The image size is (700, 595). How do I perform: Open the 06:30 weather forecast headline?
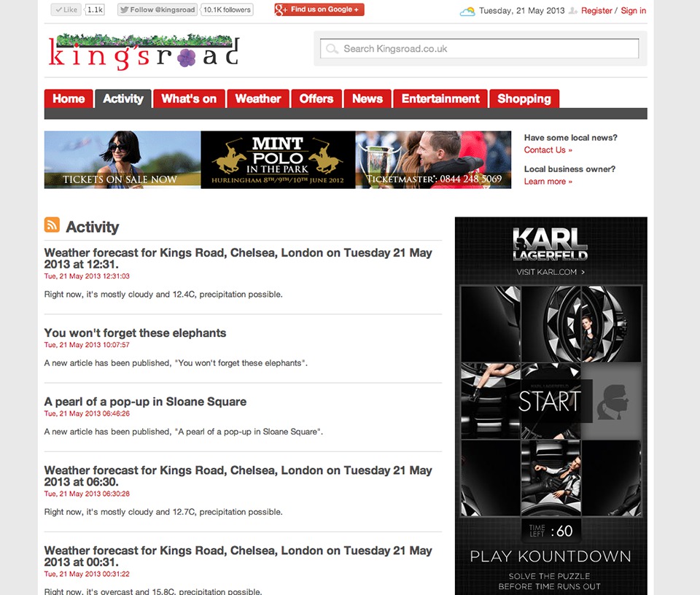click(x=238, y=476)
